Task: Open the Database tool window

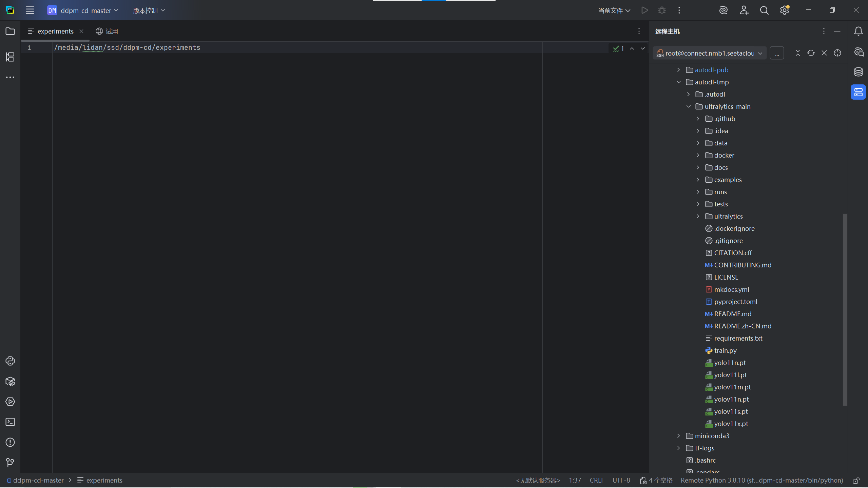Action: (859, 72)
